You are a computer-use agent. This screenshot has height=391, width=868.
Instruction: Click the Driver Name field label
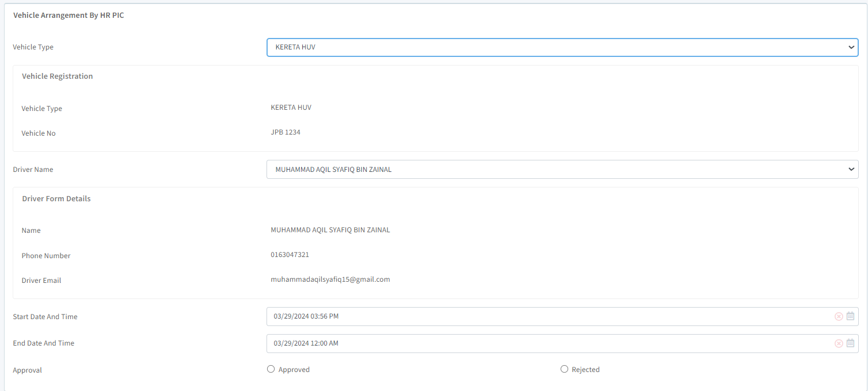(33, 170)
